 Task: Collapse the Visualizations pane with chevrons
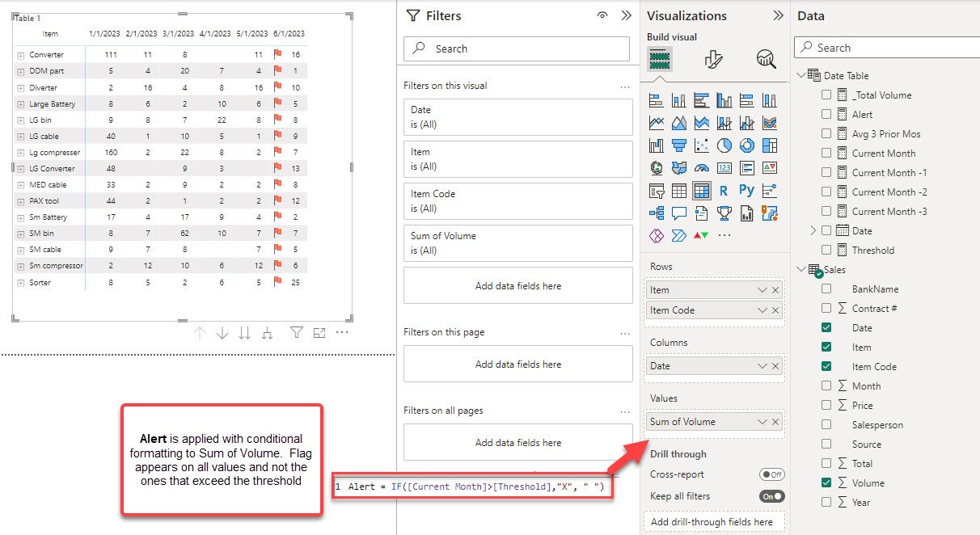tap(778, 15)
